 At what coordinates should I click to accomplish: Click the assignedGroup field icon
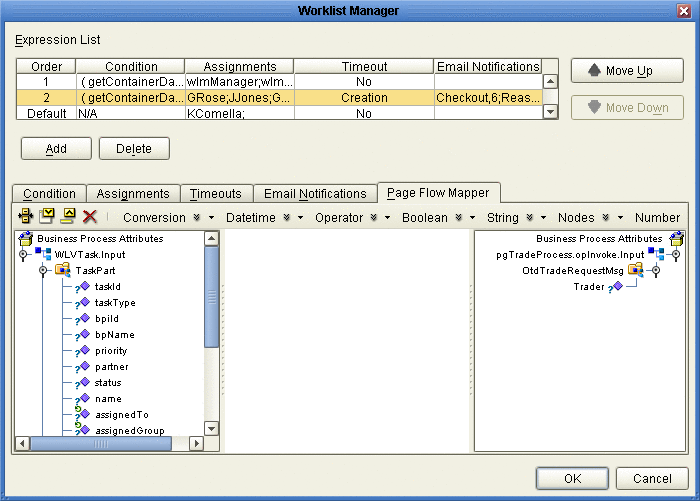pos(82,430)
